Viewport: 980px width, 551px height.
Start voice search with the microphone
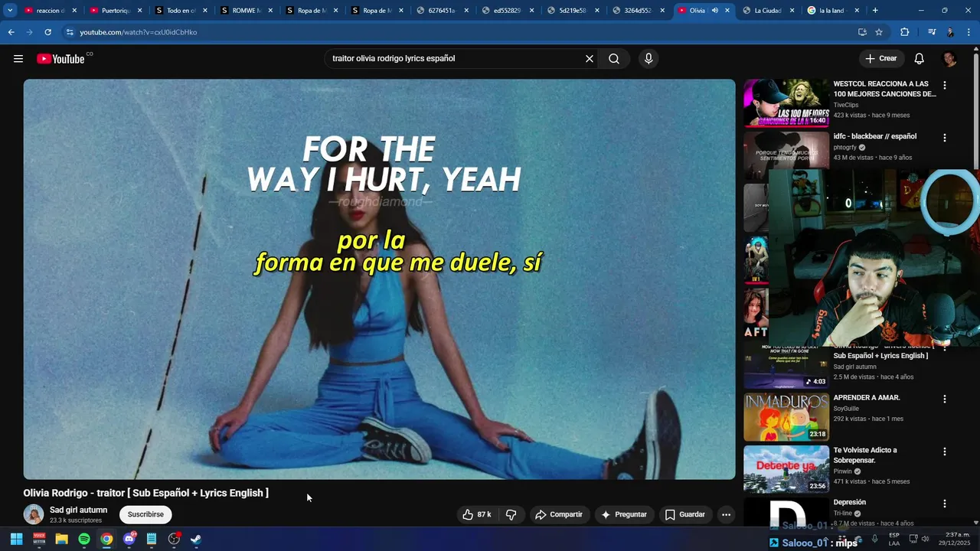point(648,59)
